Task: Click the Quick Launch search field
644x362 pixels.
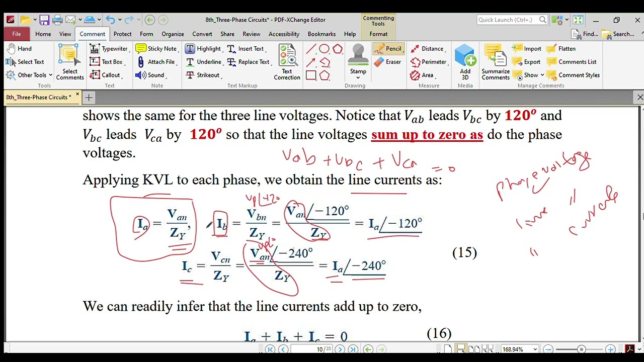Action: 512,20
